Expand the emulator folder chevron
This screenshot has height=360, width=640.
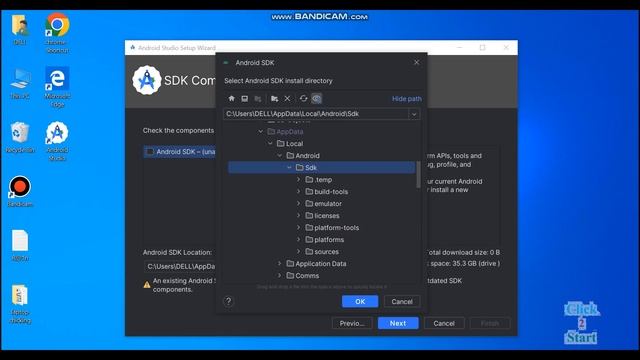pos(299,203)
